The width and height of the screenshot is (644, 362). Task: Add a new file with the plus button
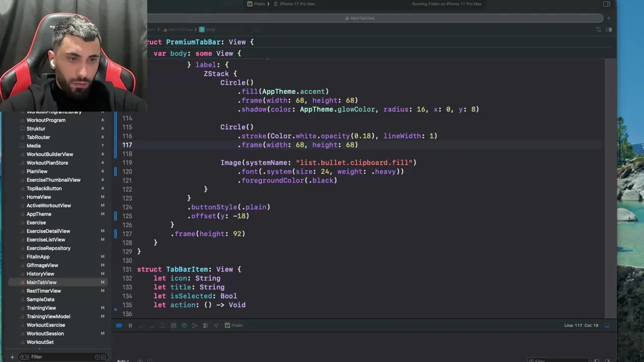[x=12, y=357]
